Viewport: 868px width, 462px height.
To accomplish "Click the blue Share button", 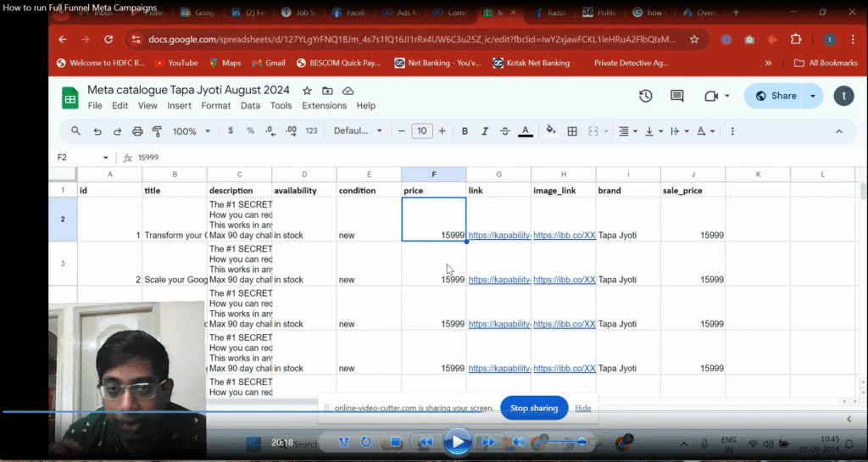I will (x=776, y=96).
